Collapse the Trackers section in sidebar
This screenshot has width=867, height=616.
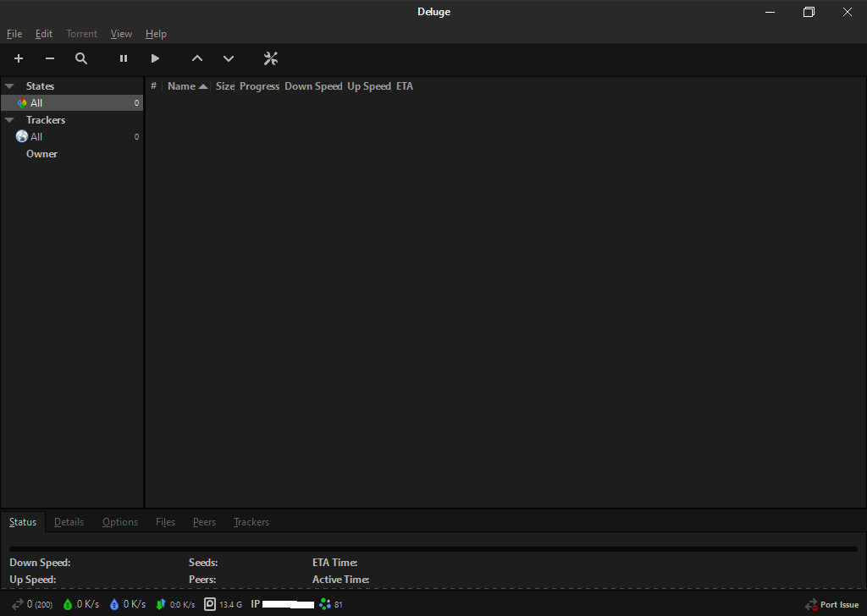tap(9, 120)
